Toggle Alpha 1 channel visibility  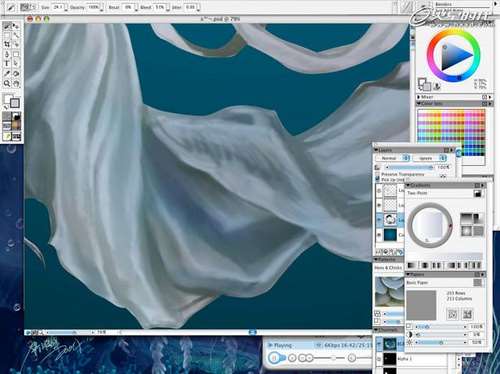coord(379,359)
